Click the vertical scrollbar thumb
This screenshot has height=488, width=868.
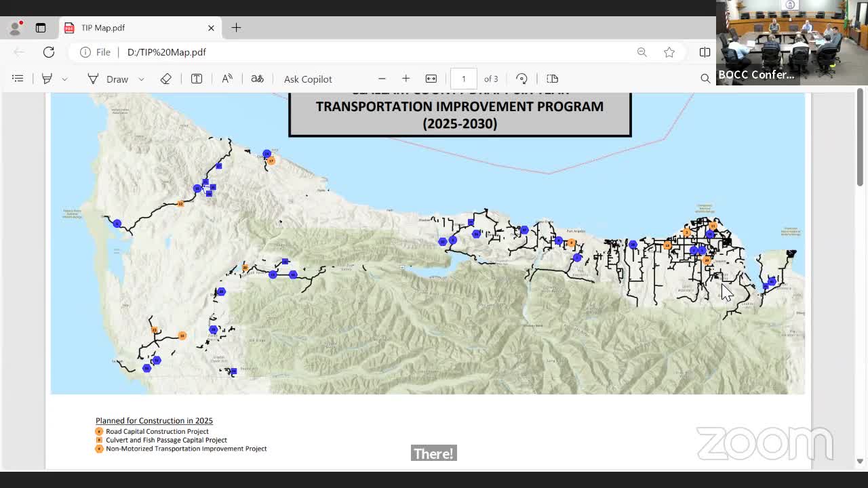860,137
